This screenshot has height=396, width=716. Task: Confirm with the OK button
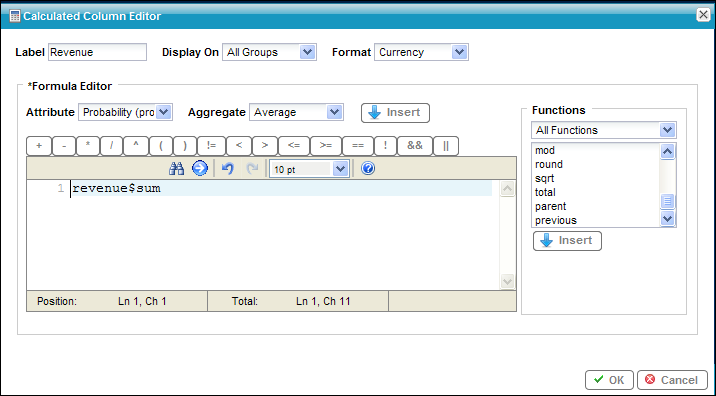(609, 380)
